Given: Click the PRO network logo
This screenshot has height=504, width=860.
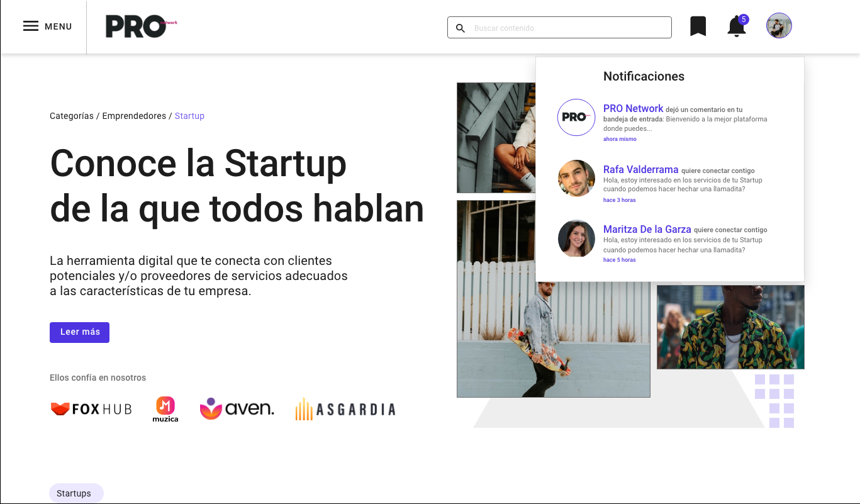Looking at the screenshot, I should pyautogui.click(x=142, y=27).
